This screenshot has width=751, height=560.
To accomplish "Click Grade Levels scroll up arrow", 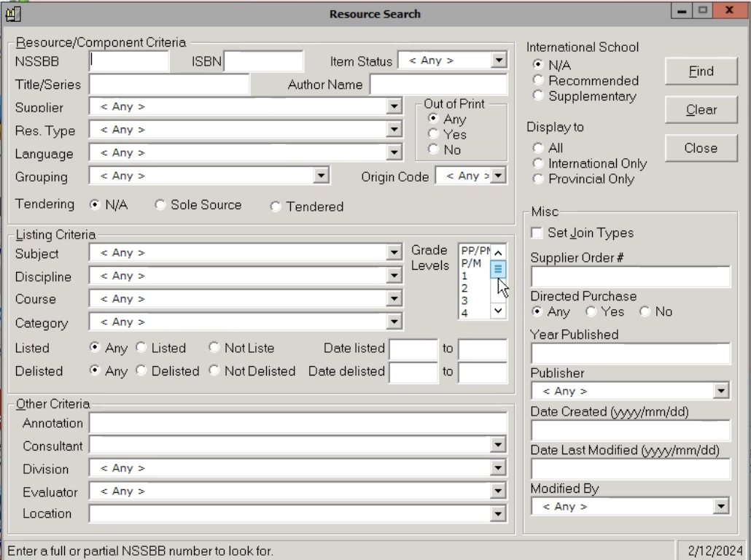I will 498,252.
